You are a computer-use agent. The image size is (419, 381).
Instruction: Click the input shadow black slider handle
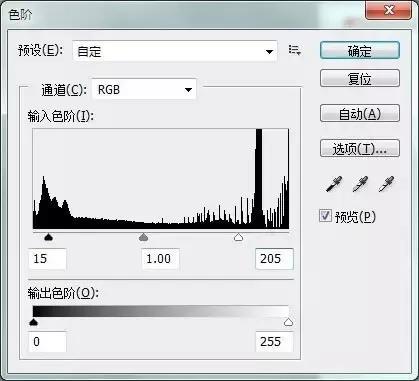click(49, 237)
